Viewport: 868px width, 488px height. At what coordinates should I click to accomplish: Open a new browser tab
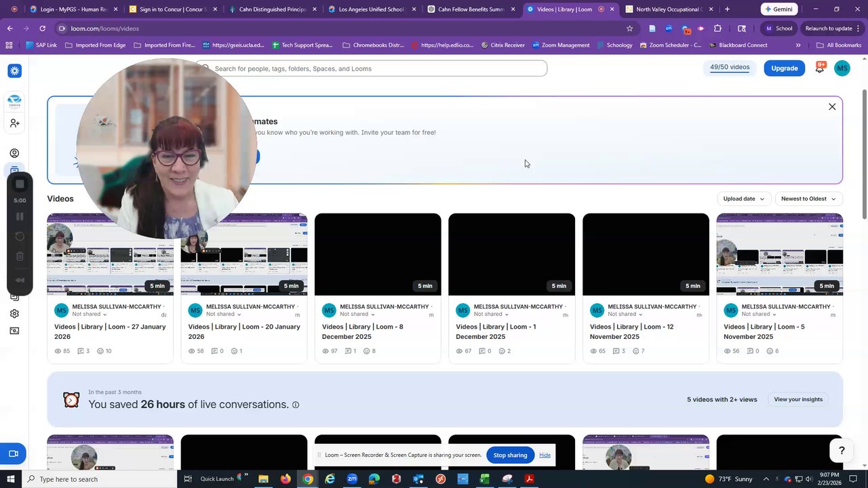point(727,9)
